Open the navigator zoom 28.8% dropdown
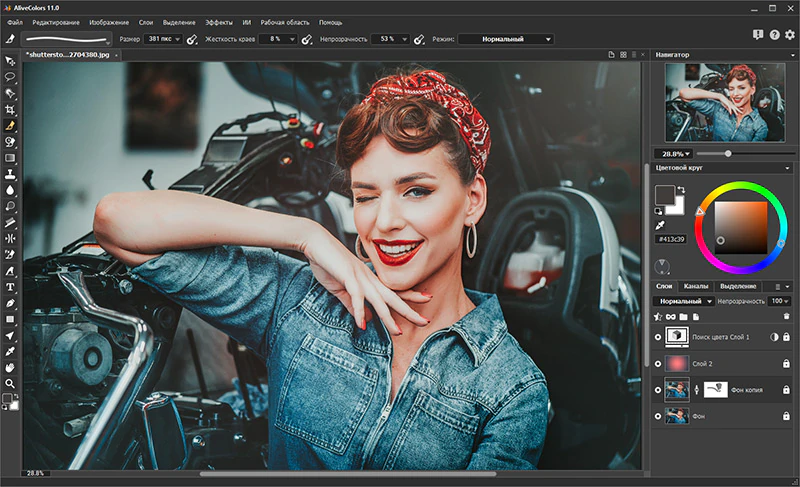Viewport: 800px width, 487px height. tap(673, 153)
